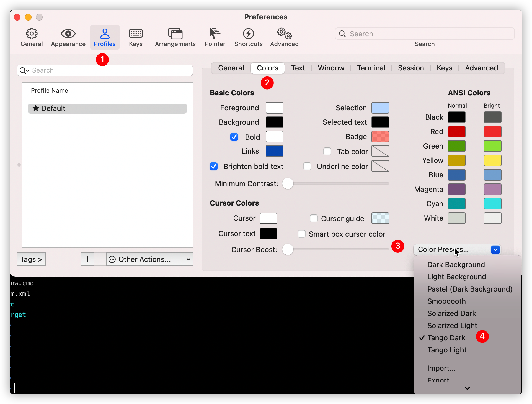
Task: Switch to the profile Keys tab
Action: point(445,68)
